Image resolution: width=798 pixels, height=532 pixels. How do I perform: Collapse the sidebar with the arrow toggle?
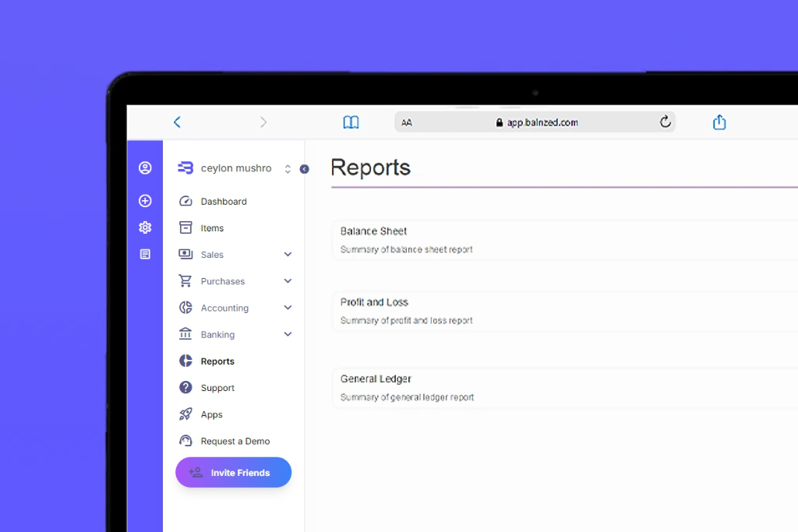[x=305, y=169]
